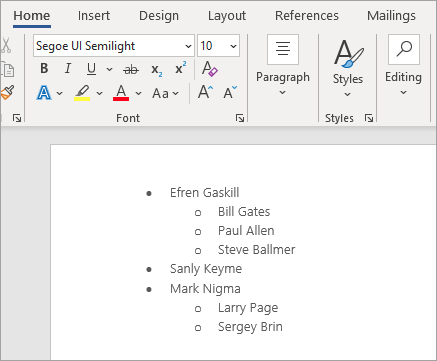The height and width of the screenshot is (361, 437).
Task: Open the font name dropdown
Action: click(188, 46)
